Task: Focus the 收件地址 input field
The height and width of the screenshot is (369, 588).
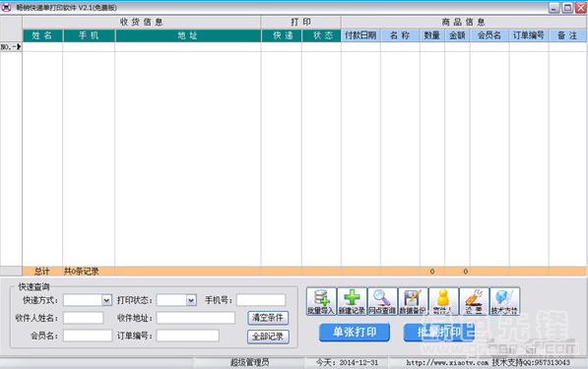Action: pos(196,318)
